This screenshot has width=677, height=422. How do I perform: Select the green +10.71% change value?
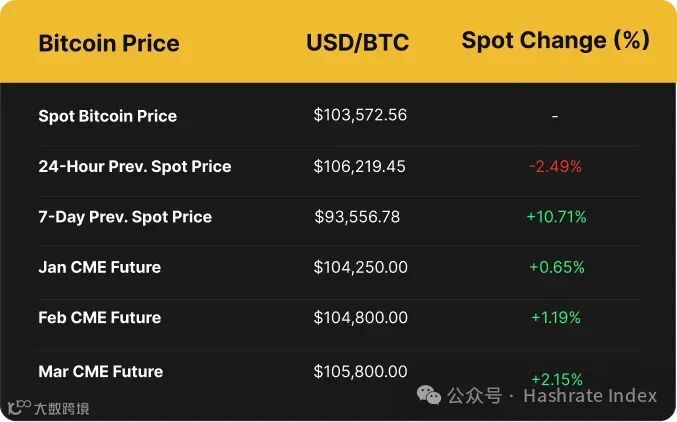tap(556, 216)
